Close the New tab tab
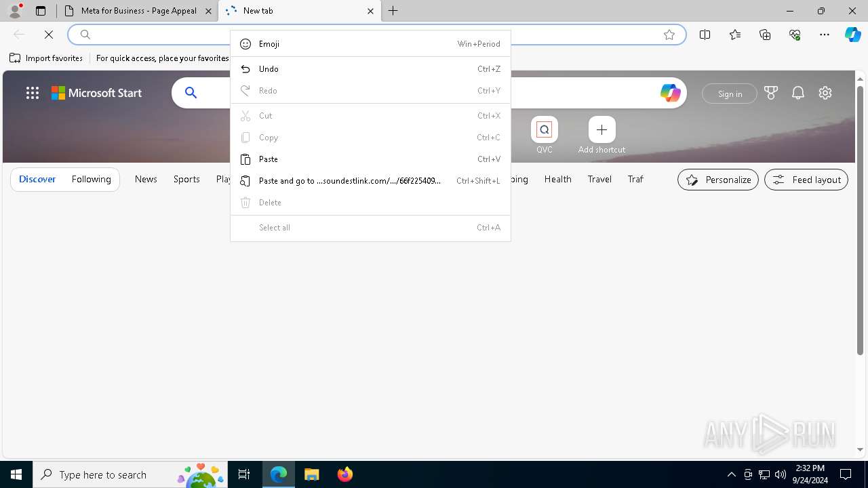The height and width of the screenshot is (488, 868). point(370,11)
